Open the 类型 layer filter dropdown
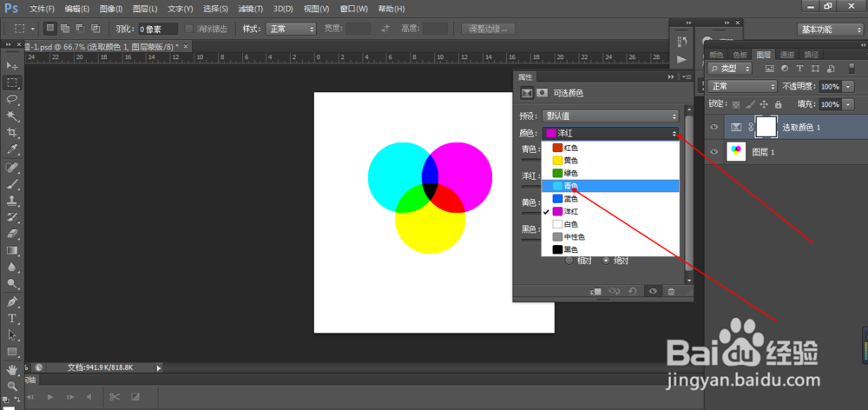868x410 pixels. 731,69
